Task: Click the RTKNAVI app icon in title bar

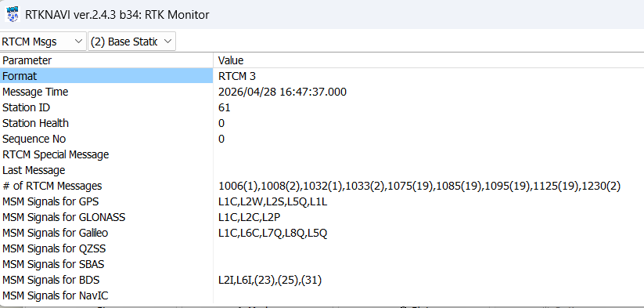Action: 13,14
